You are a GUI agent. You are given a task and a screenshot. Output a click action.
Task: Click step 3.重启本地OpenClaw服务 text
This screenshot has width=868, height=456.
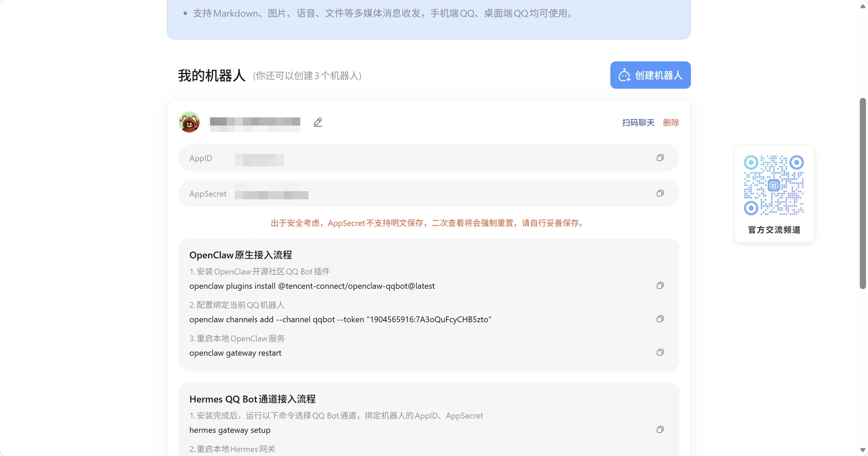237,338
